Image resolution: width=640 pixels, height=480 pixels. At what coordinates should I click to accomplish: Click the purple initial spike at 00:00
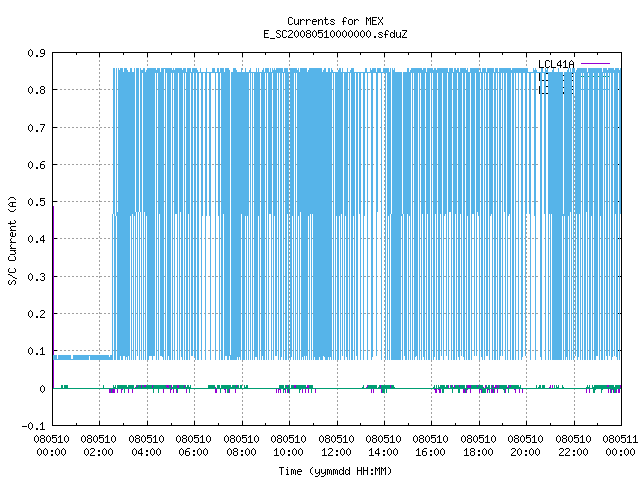(x=53, y=297)
